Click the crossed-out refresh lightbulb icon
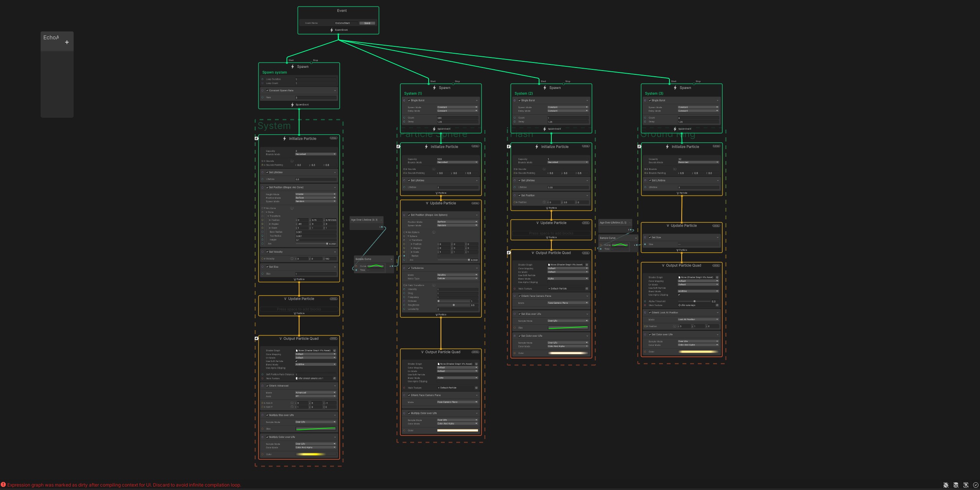The width and height of the screenshot is (980, 490). pos(966,485)
